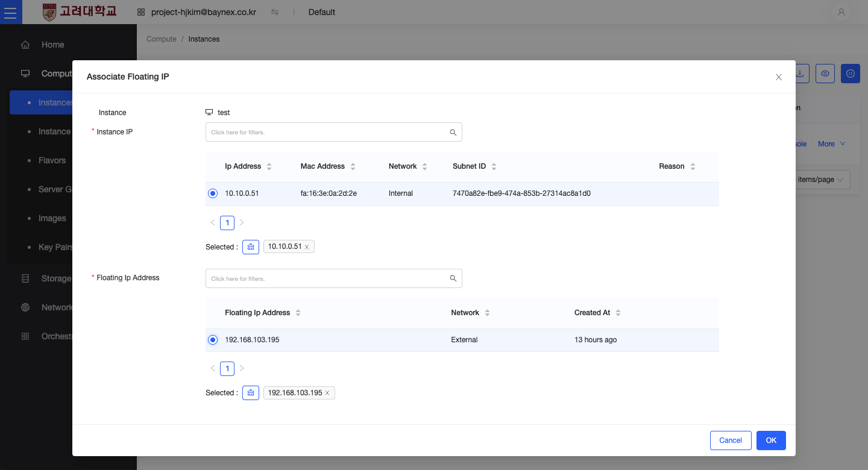This screenshot has height=470, width=868.
Task: Click page 1 in Floating IP pagination
Action: pyautogui.click(x=227, y=368)
